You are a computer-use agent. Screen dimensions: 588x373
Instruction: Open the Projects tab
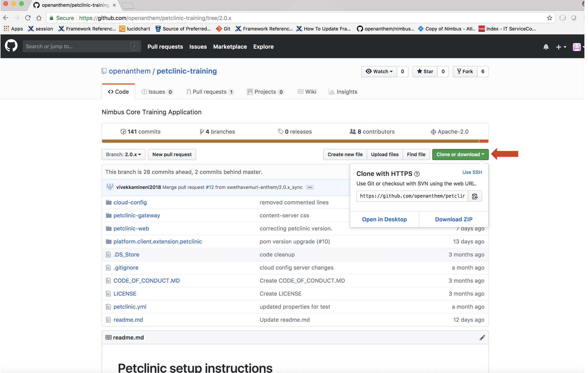click(x=266, y=92)
